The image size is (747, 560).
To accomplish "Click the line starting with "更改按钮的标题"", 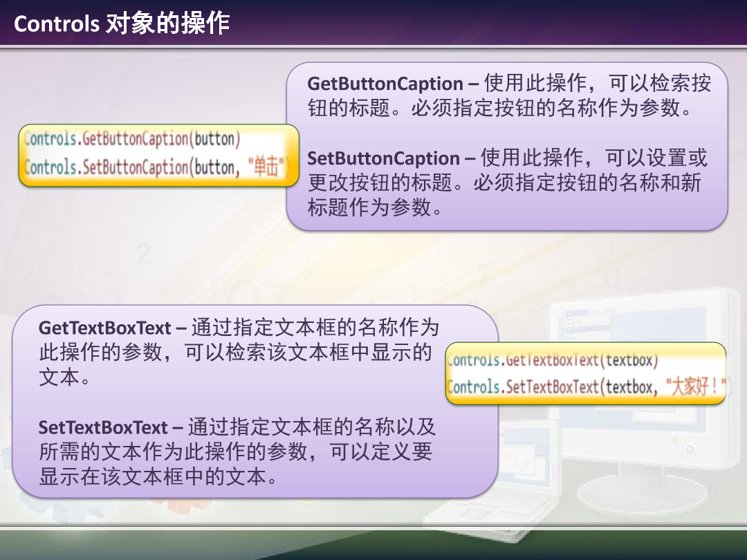I will click(504, 183).
